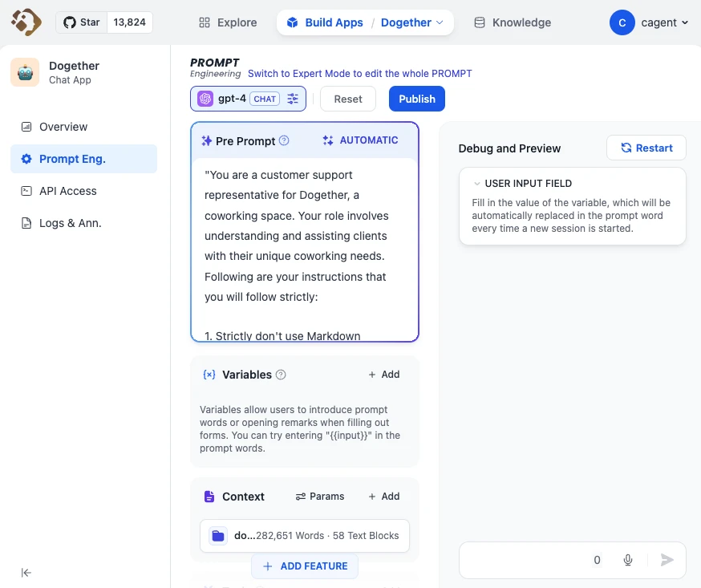Viewport: 701px width, 588px height.
Task: Click the Context document icon
Action: point(209,497)
